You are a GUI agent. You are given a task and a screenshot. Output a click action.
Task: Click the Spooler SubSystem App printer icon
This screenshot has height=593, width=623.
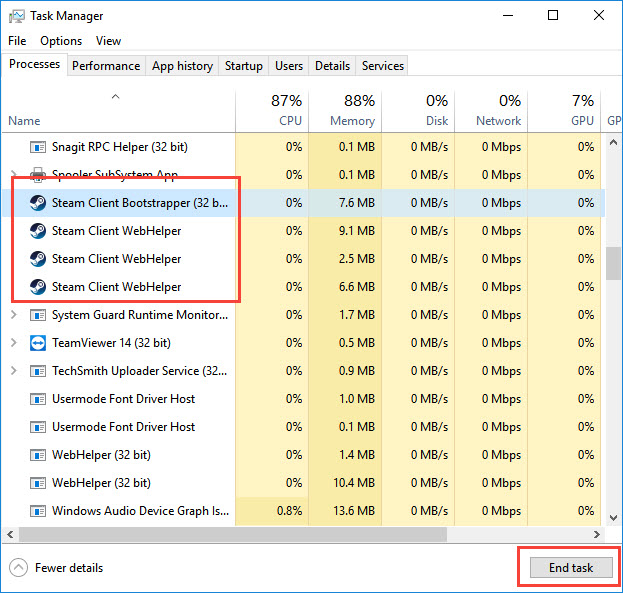(38, 175)
